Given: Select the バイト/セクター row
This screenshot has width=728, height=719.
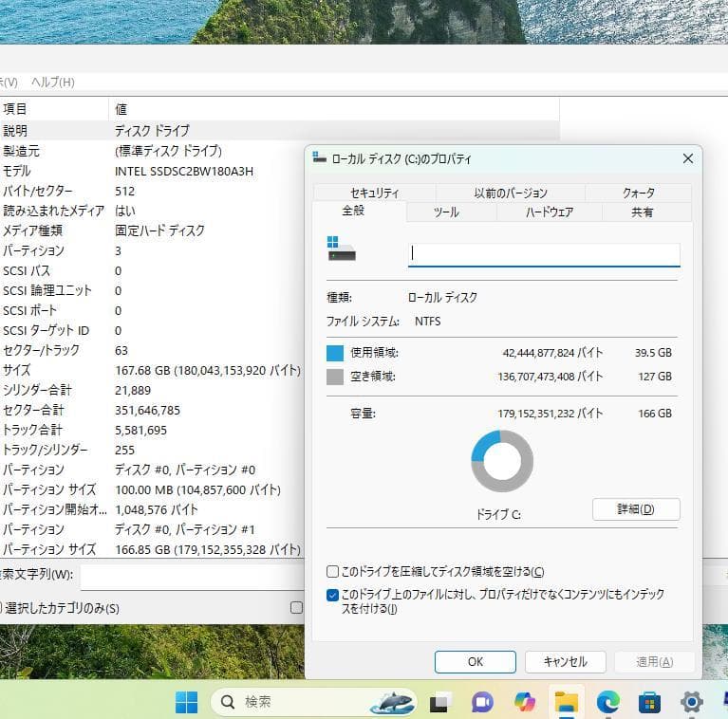Looking at the screenshot, I should pyautogui.click(x=152, y=191).
